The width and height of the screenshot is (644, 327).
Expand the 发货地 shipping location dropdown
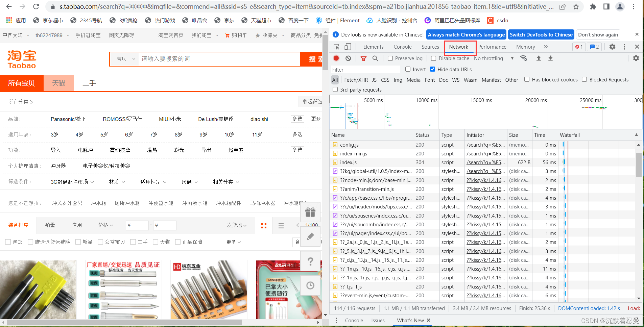[x=237, y=225]
